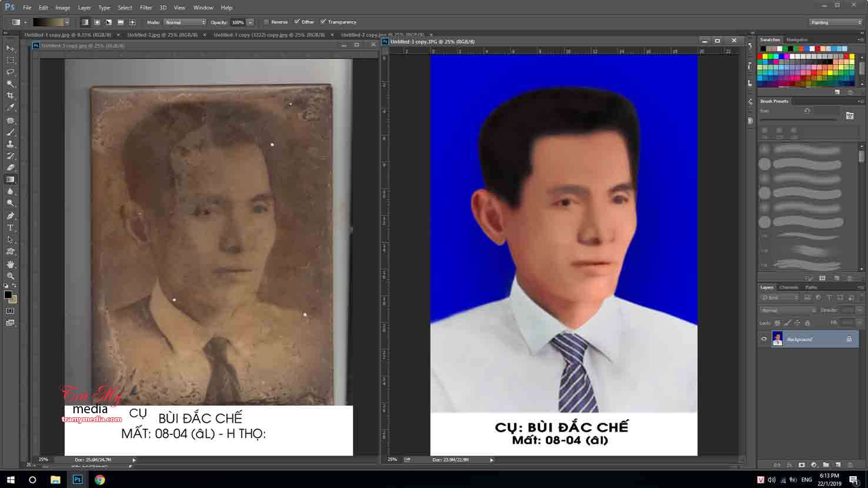The width and height of the screenshot is (868, 488).
Task: Choose Angle Gradient style icon
Action: 109,22
